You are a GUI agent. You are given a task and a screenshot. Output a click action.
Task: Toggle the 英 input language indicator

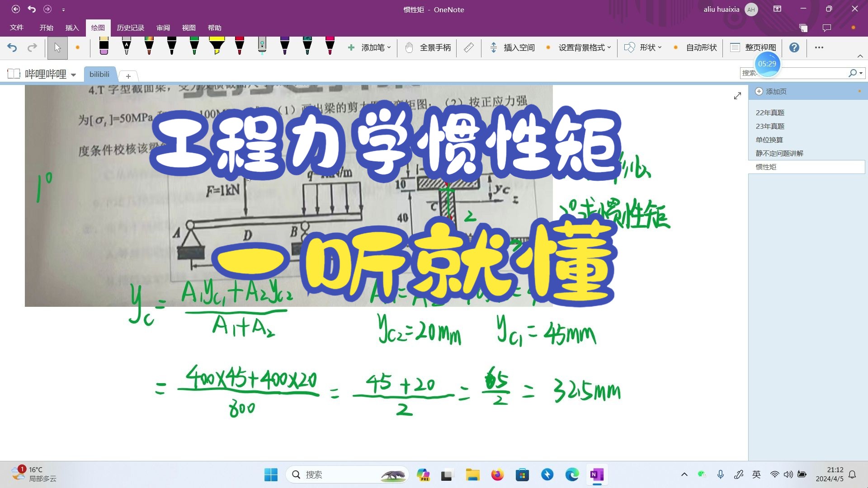(756, 474)
